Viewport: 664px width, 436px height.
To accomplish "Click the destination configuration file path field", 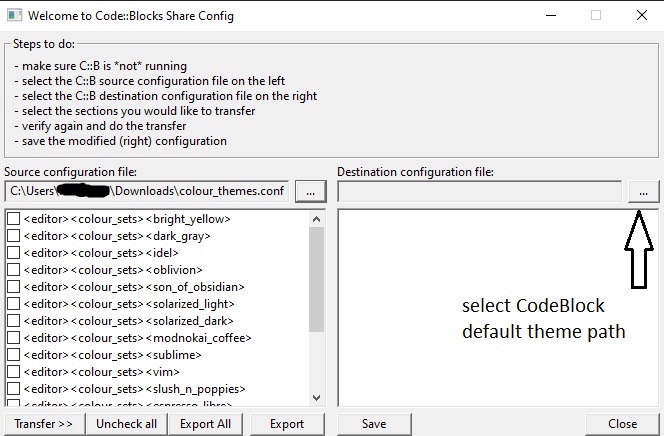I will [480, 191].
